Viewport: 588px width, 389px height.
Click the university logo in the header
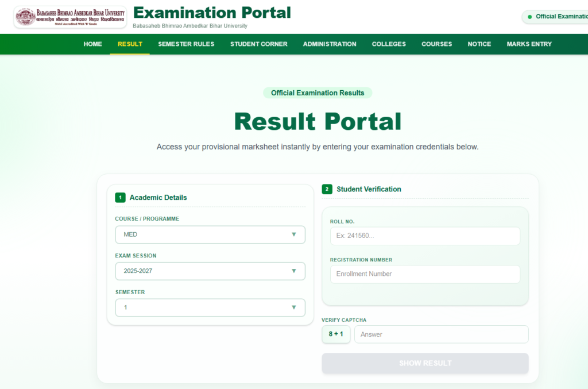(x=70, y=17)
